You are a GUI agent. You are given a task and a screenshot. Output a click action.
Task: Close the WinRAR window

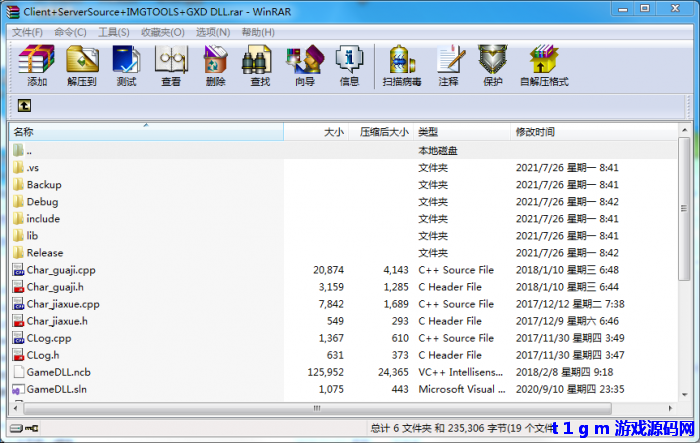pyautogui.click(x=675, y=9)
